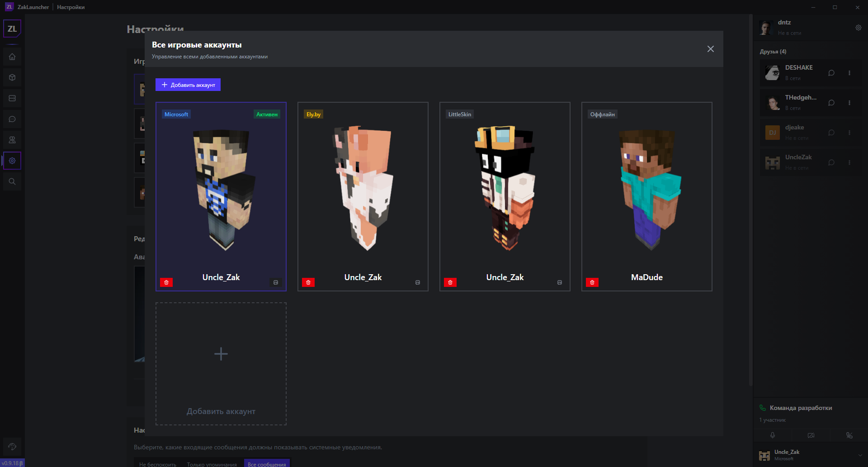Open more options for THedgeh... friend

point(849,103)
